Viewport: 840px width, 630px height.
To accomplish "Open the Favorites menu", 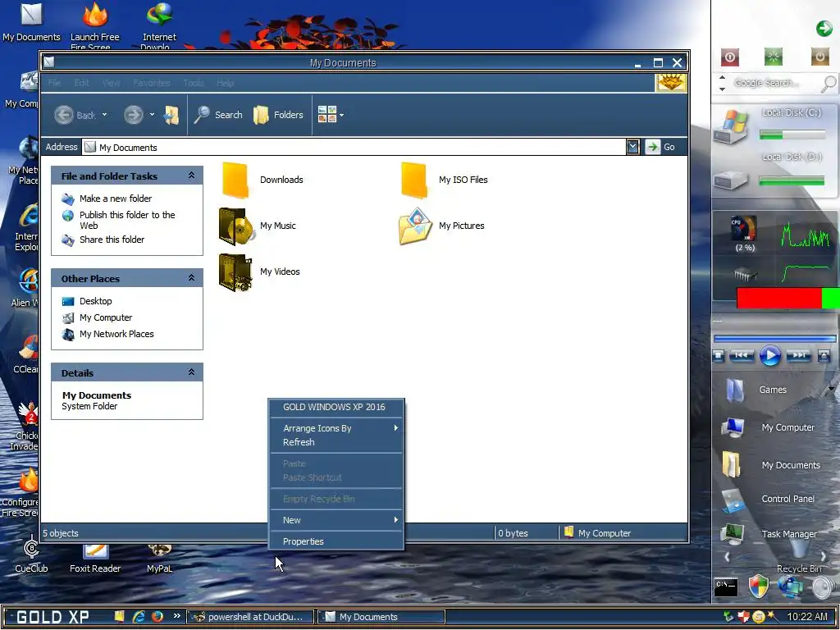I will [x=152, y=83].
